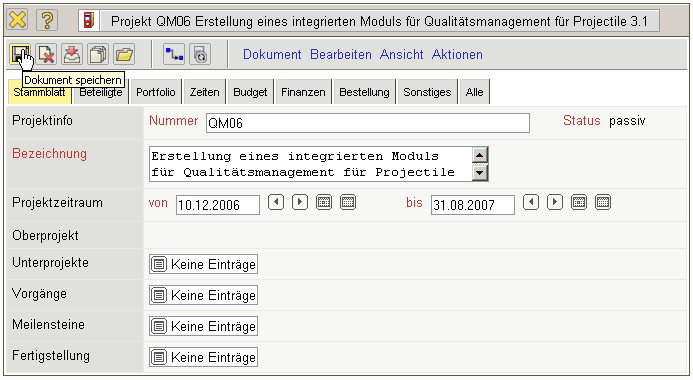The width and height of the screenshot is (693, 380).
Task: Step the 'von' date back one day
Action: 276,203
